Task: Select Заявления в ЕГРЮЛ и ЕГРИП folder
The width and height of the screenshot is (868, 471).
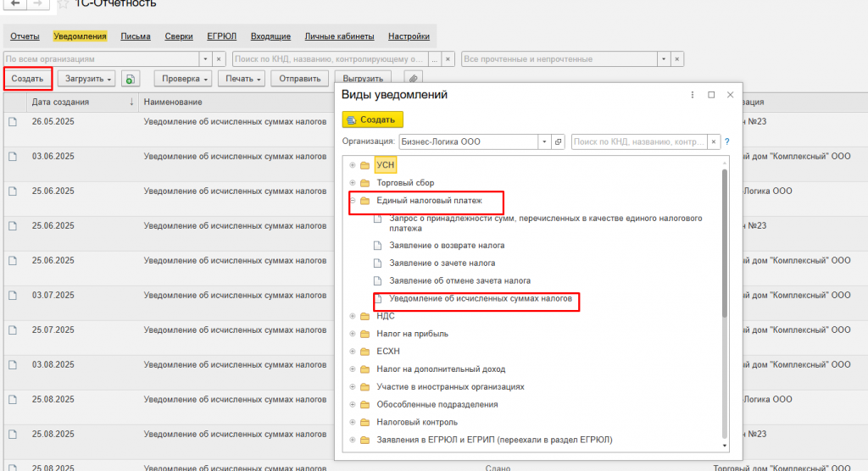Action: 494,440
